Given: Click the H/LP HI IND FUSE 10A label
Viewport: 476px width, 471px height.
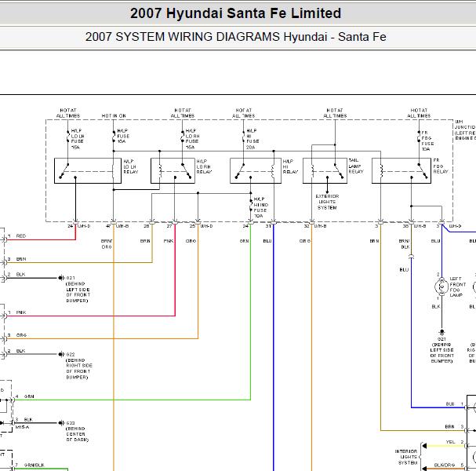Looking at the screenshot, I should [x=261, y=207].
